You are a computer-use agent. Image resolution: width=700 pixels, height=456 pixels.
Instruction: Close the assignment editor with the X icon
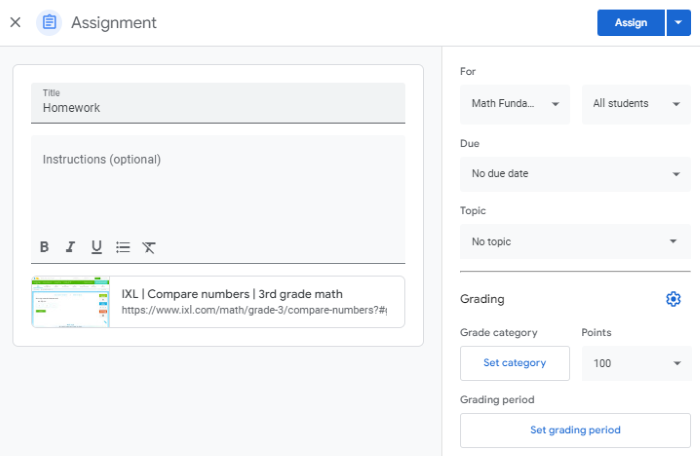pos(15,22)
